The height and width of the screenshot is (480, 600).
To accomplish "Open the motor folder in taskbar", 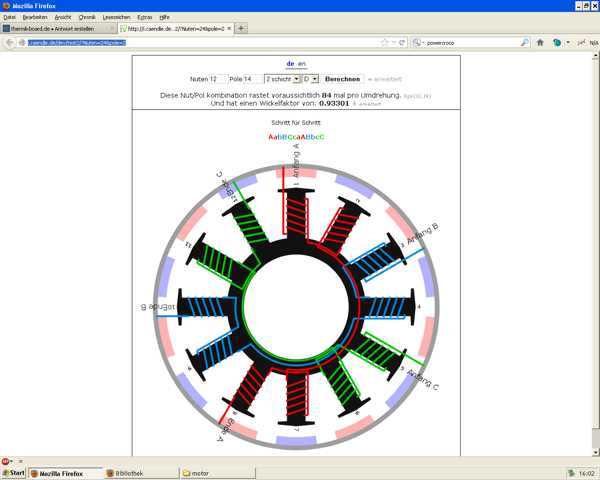I will 200,473.
